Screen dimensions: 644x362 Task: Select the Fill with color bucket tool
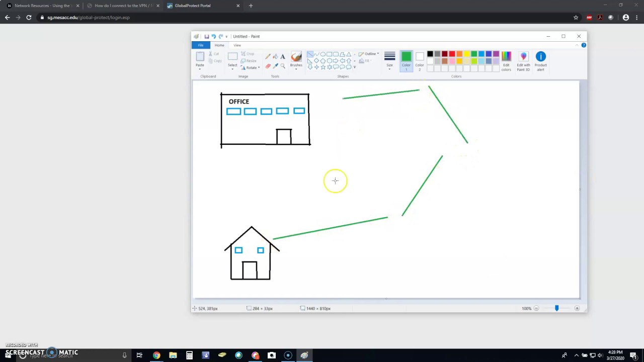(x=276, y=56)
